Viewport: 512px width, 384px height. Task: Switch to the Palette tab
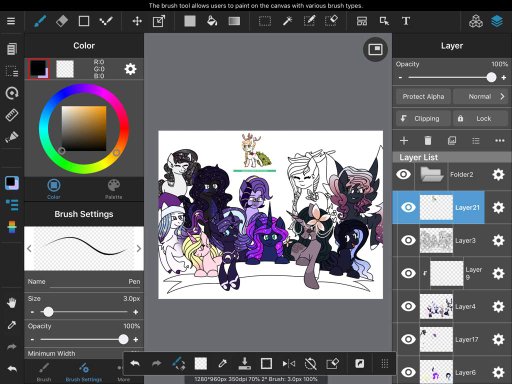(x=114, y=189)
